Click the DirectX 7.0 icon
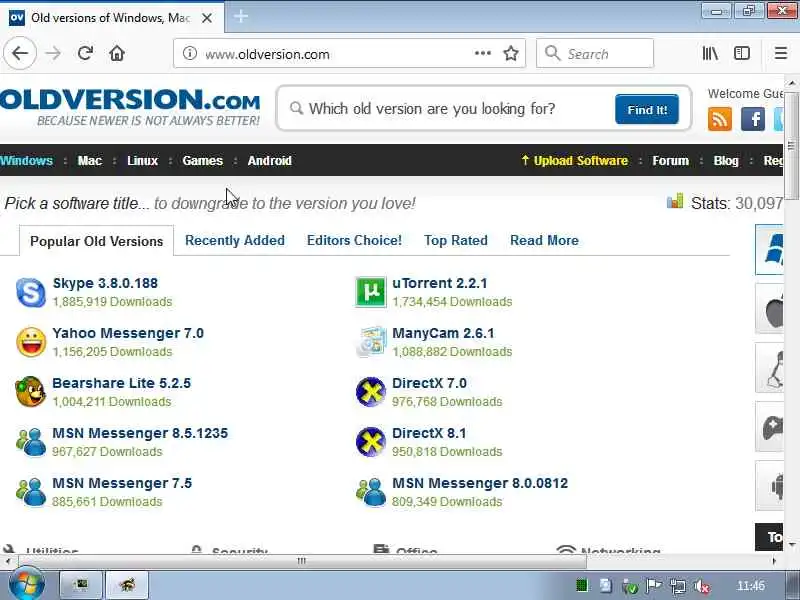Viewport: 800px width, 600px height. 370,392
